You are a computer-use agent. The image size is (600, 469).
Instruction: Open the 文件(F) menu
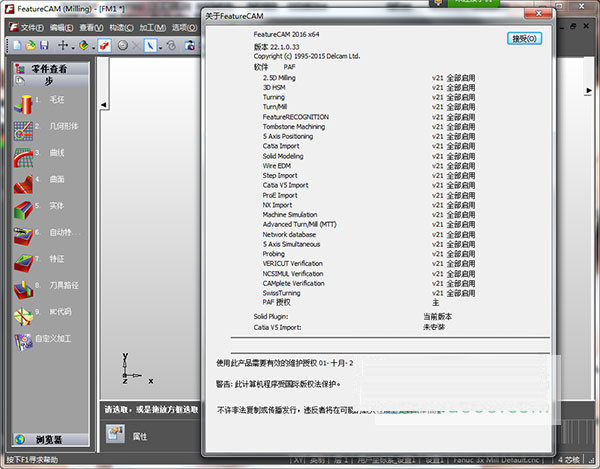pyautogui.click(x=33, y=28)
